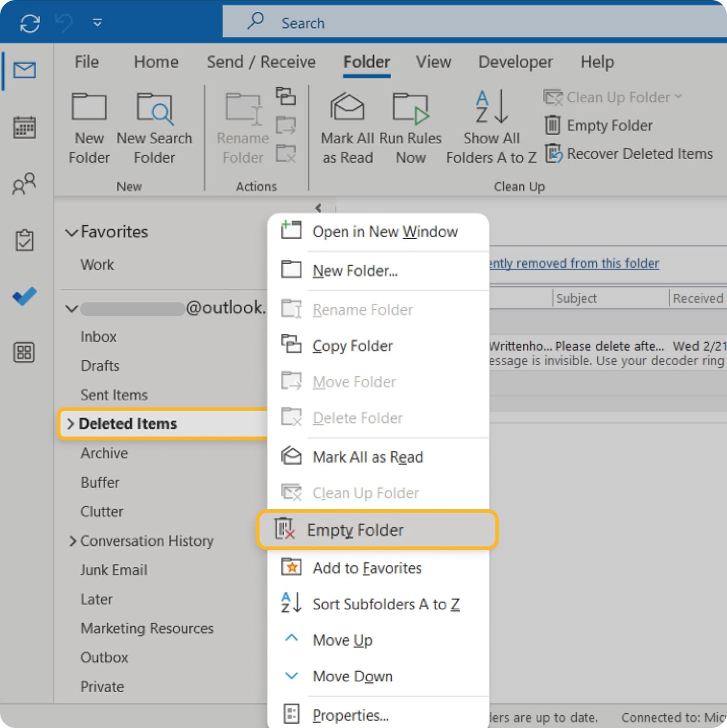Click Show All Folders A to Z
727x728 pixels.
point(491,108)
